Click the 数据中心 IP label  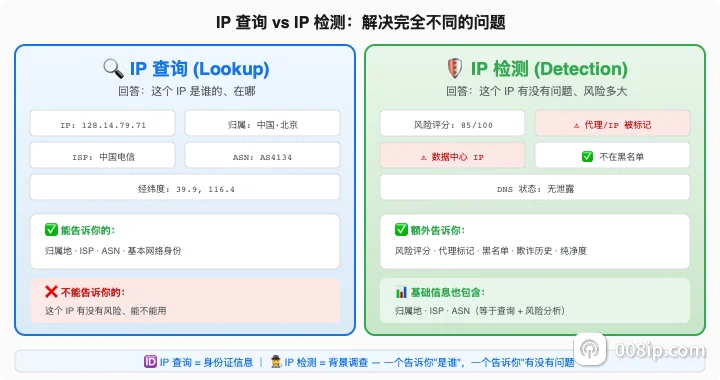457,157
